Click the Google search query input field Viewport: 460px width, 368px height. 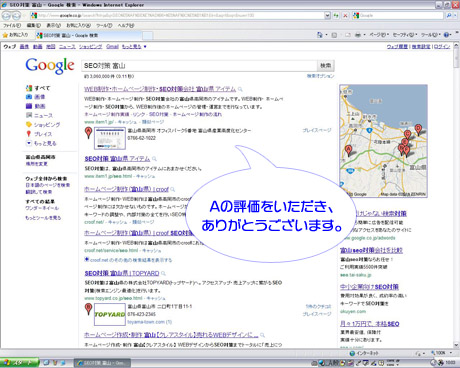point(199,66)
